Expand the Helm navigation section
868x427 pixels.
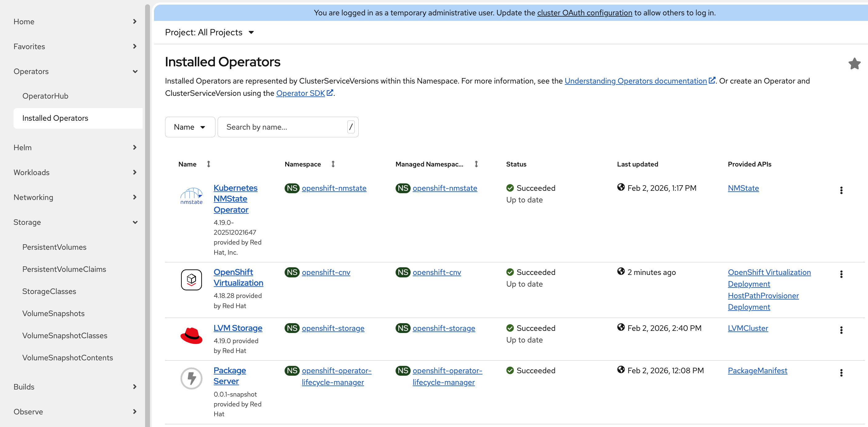(75, 147)
